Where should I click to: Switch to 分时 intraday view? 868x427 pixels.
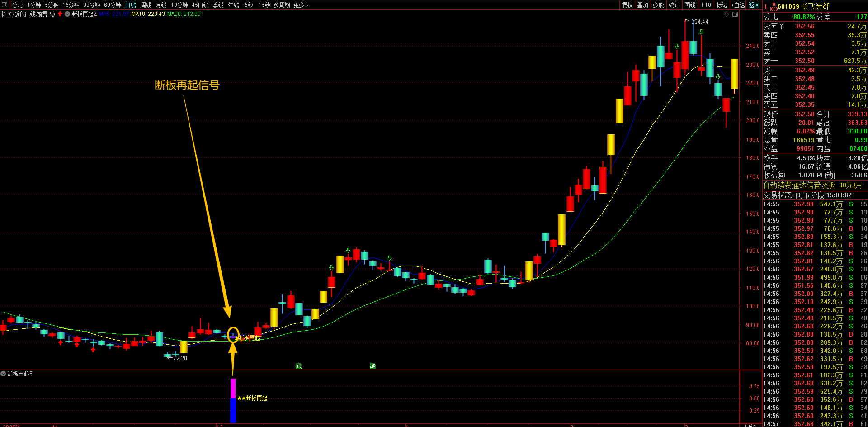coord(18,5)
